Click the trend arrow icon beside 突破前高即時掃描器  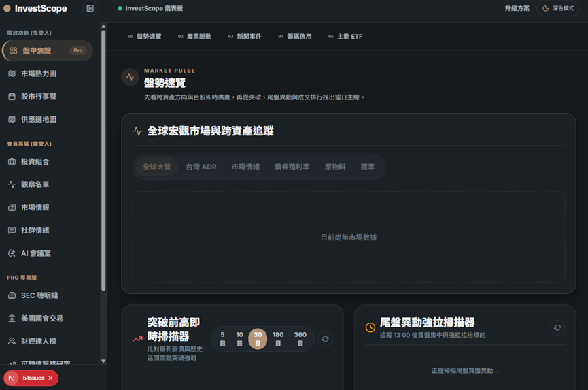coord(137,339)
